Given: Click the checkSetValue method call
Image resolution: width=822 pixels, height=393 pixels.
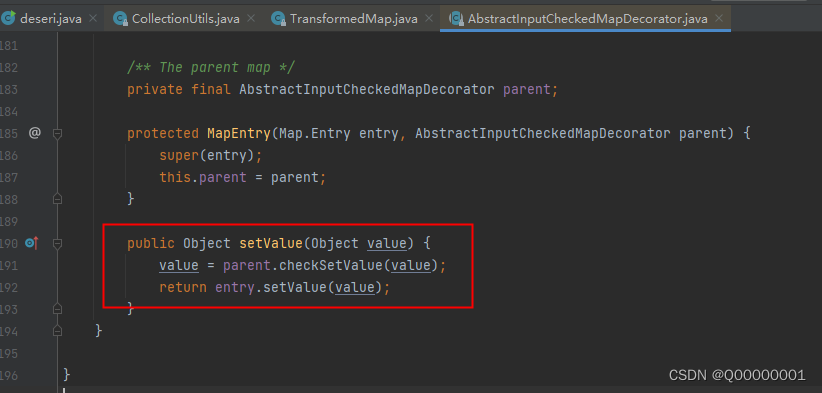Looking at the screenshot, I should 331,266.
